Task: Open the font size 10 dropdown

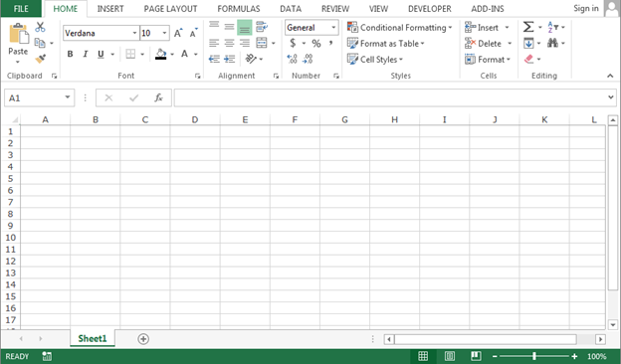Action: 164,33
